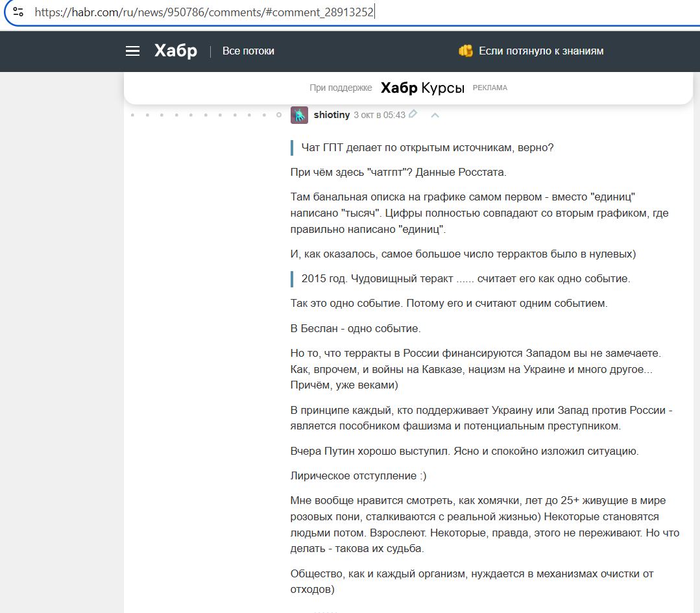Viewport: 700px width, 613px height.
Task: Click the site information icon in address bar
Action: [x=18, y=12]
